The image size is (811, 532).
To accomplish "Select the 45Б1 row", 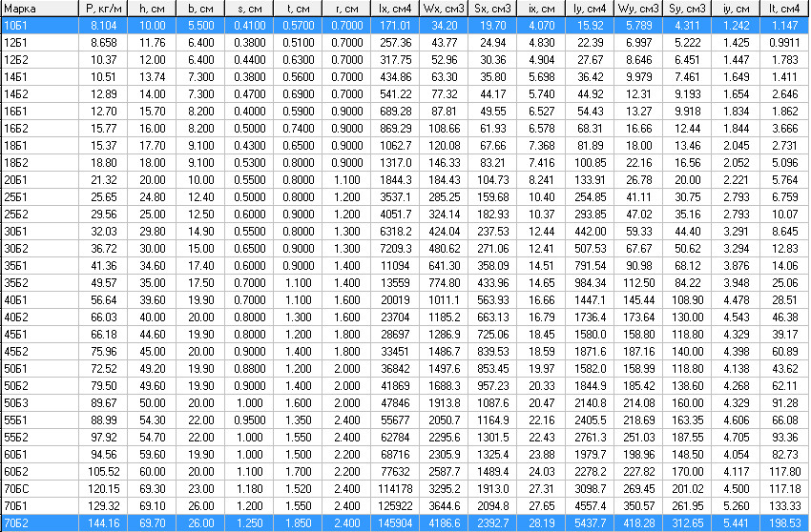I will click(405, 334).
